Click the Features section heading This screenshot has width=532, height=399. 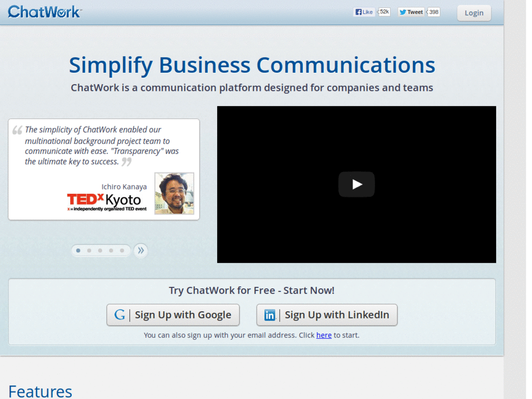click(x=40, y=392)
